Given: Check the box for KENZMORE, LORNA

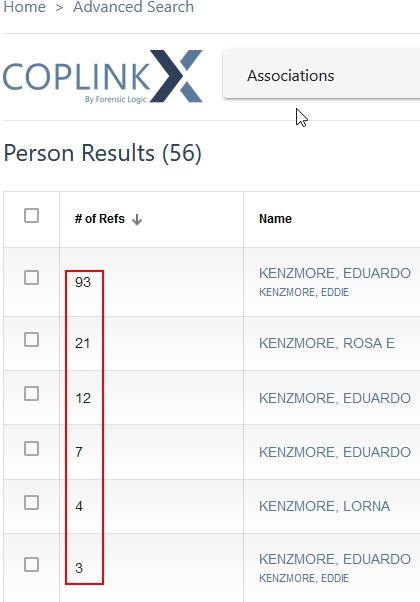Looking at the screenshot, I should 31,502.
